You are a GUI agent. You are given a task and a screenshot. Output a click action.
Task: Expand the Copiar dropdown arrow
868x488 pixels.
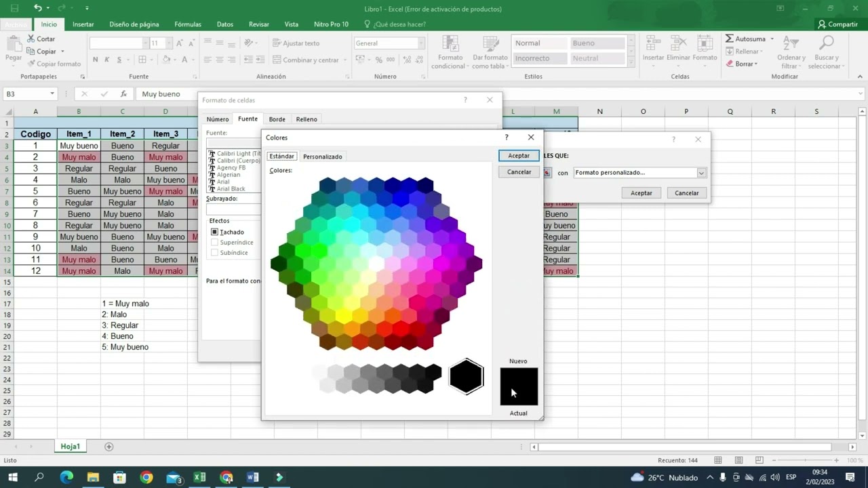point(62,52)
